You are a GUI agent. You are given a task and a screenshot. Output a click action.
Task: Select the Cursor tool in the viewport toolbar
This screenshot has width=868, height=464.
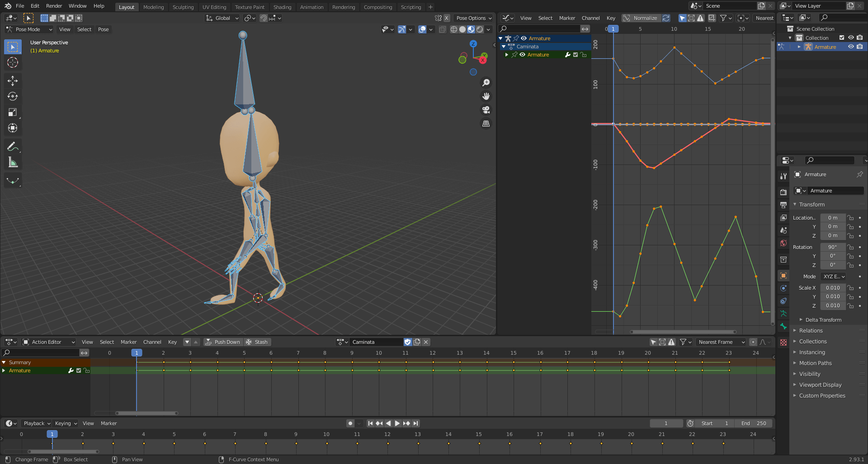point(13,62)
